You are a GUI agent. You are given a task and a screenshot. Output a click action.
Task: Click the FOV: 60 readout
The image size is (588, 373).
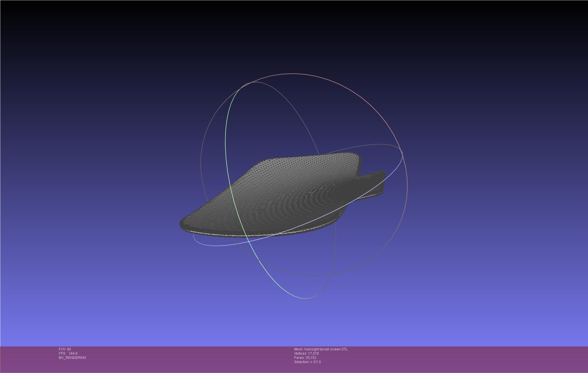(x=65, y=349)
